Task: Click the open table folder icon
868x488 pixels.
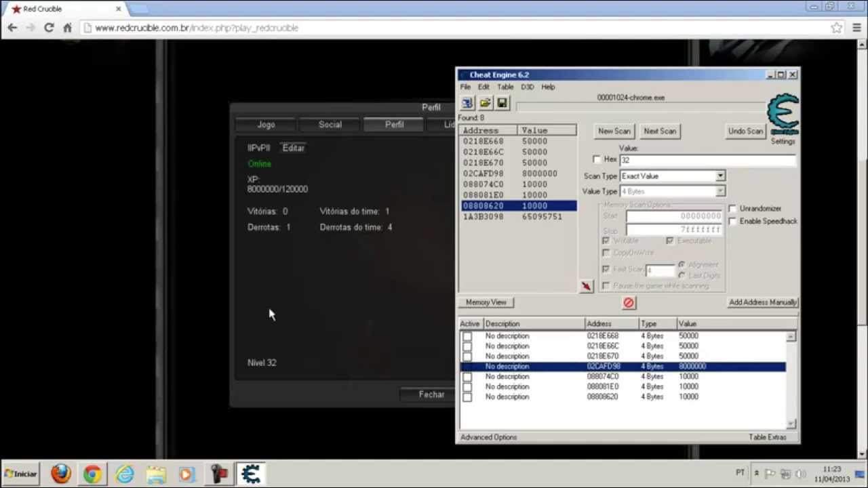Action: tap(485, 103)
